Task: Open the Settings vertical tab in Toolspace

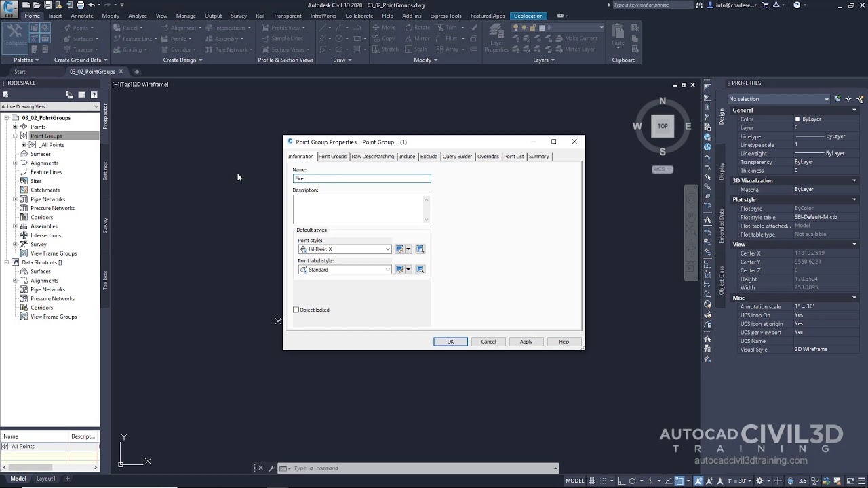Action: pos(105,171)
